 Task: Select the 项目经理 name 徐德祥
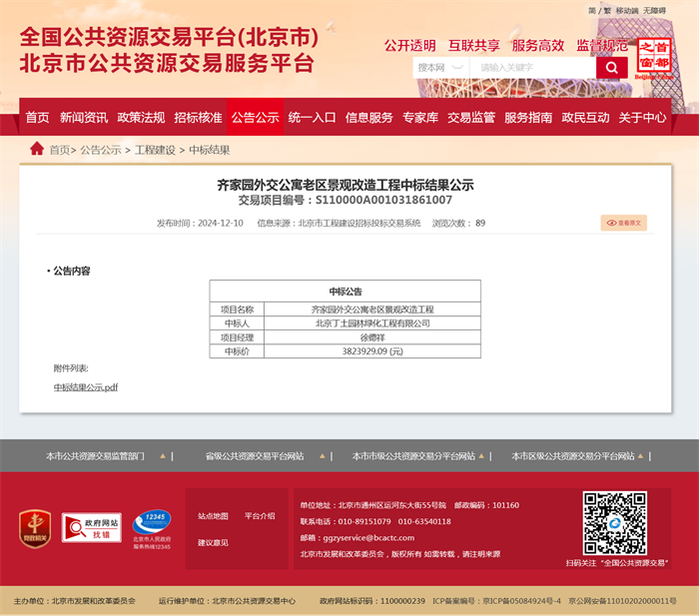tap(372, 337)
